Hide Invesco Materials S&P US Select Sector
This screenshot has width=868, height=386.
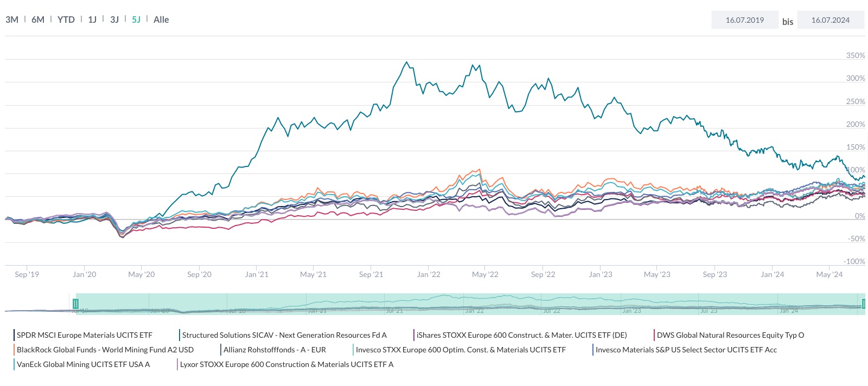tap(686, 350)
